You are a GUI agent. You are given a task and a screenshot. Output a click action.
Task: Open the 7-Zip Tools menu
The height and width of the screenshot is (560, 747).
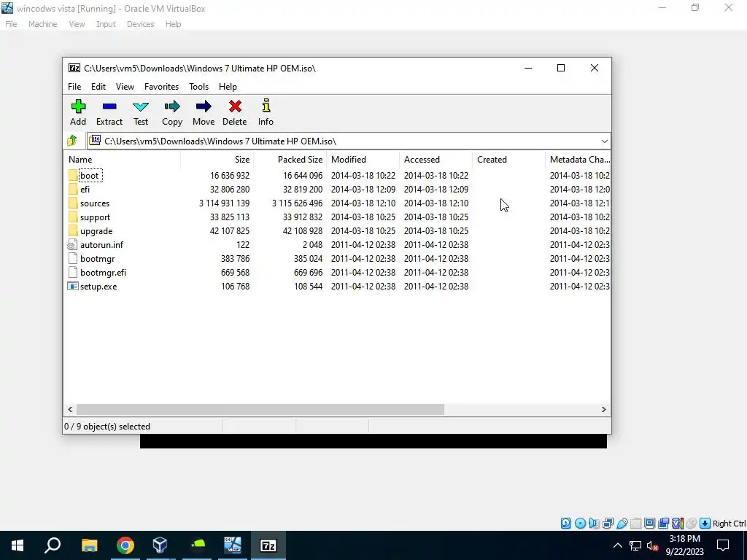click(x=198, y=87)
